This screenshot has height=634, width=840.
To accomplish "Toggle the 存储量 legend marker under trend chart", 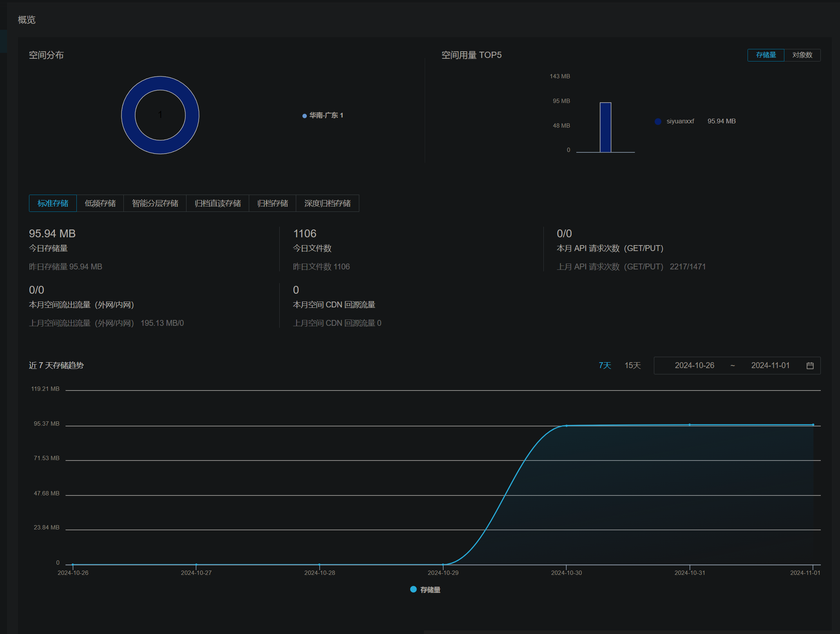I will (413, 589).
